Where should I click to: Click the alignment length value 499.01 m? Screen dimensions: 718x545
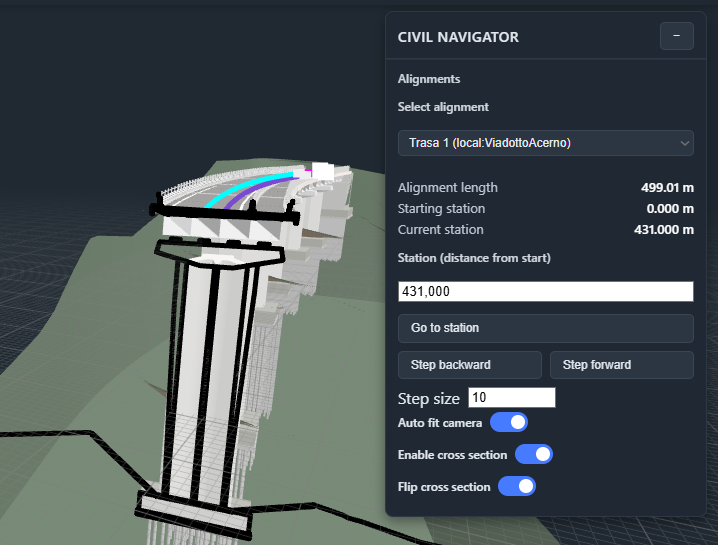click(x=667, y=187)
